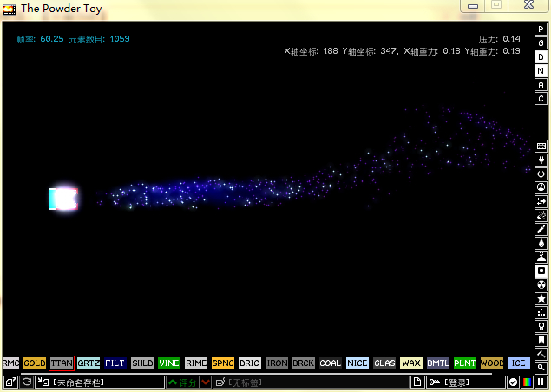Open the Electronics category (plug icon)
The width and height of the screenshot is (551, 392).
(x=541, y=160)
